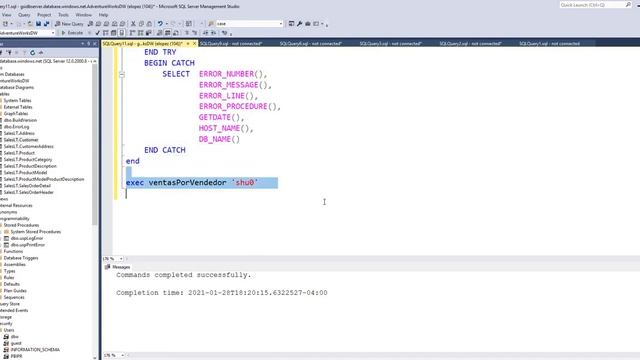Click the Decrease Indent icon
Screen dimensions: 640x360
pyautogui.click(x=205, y=33)
